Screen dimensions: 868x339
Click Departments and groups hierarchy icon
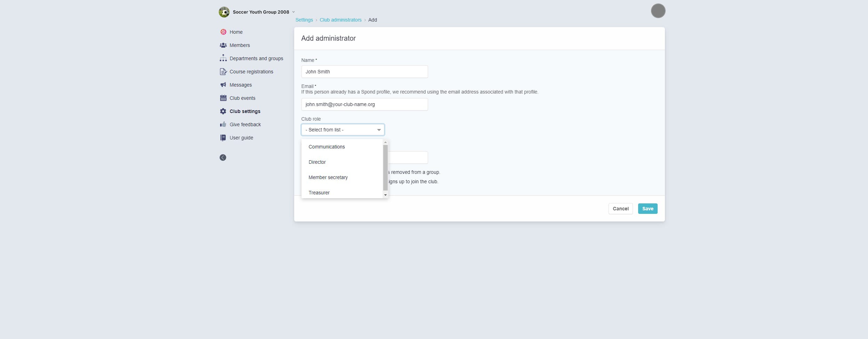pos(223,58)
